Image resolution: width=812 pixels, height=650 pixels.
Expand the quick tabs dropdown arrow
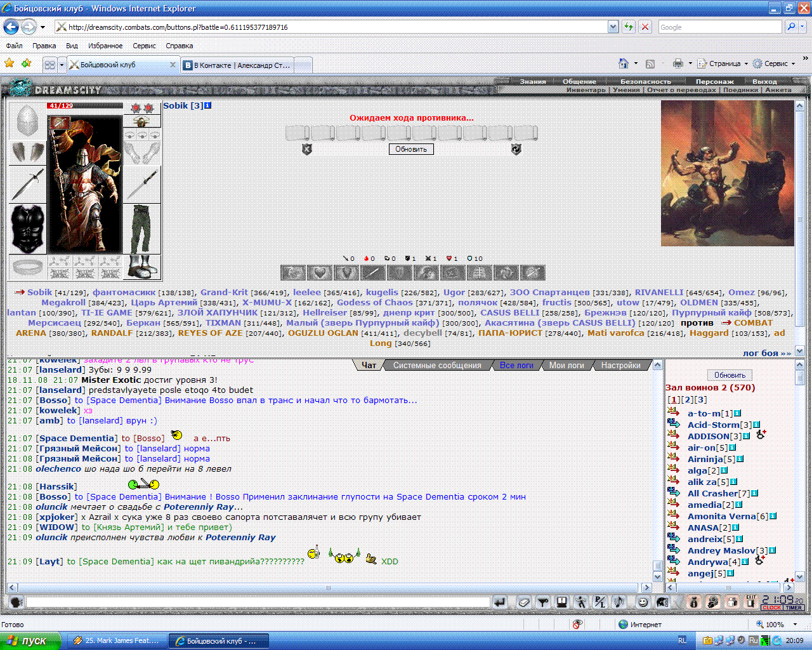(62, 65)
